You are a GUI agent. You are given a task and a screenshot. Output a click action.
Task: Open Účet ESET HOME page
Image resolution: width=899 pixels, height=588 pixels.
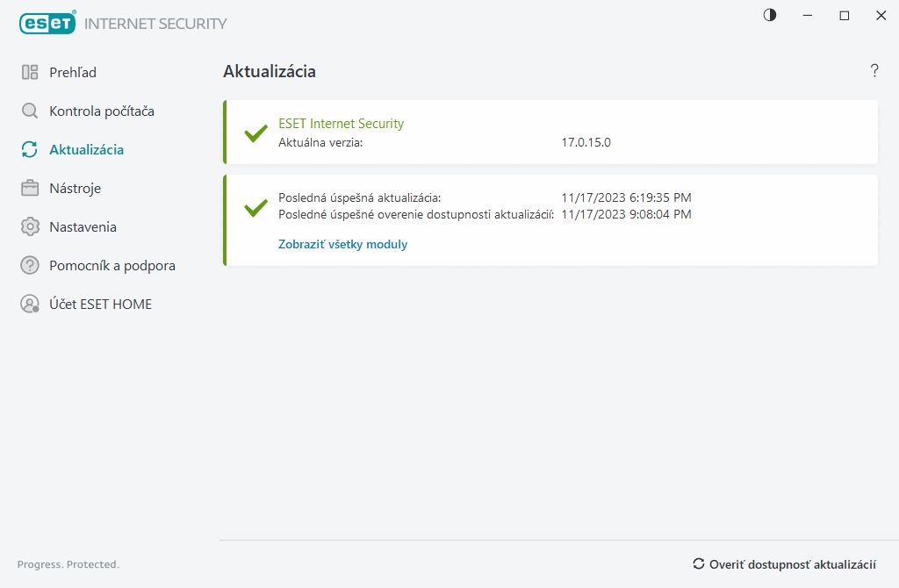point(100,305)
